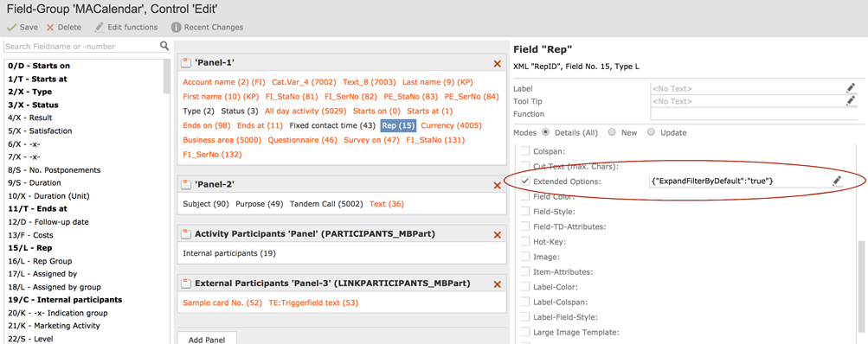Click the 'Panel-1' header panel icon
The image size is (868, 344).
coord(187,63)
